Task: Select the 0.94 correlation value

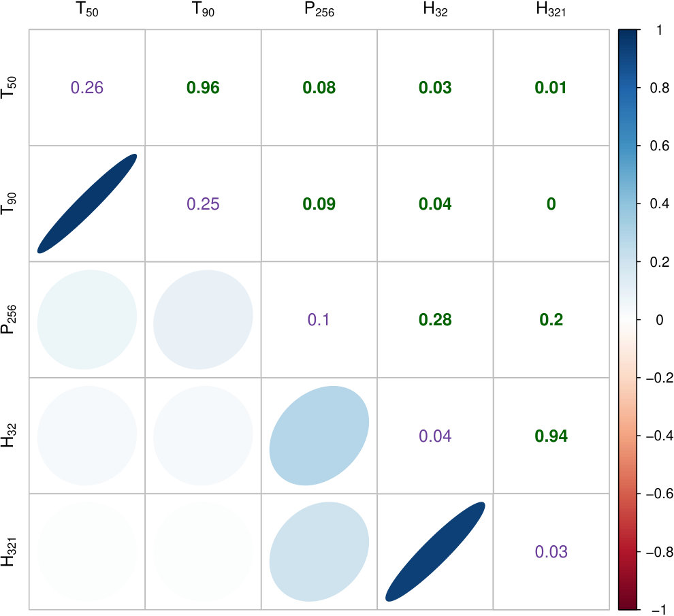Action: click(551, 436)
